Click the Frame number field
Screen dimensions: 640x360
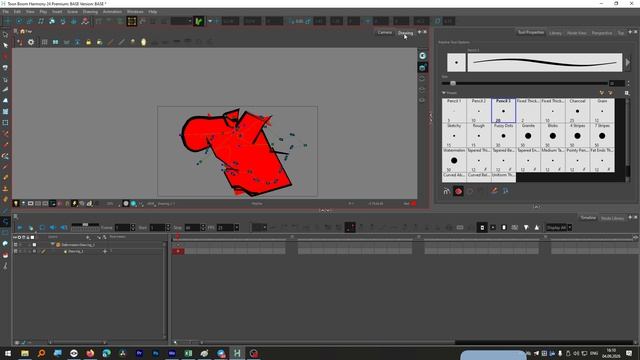pos(122,227)
